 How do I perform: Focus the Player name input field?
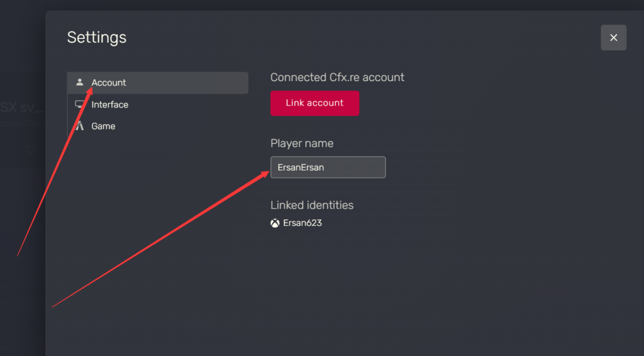pyautogui.click(x=328, y=167)
